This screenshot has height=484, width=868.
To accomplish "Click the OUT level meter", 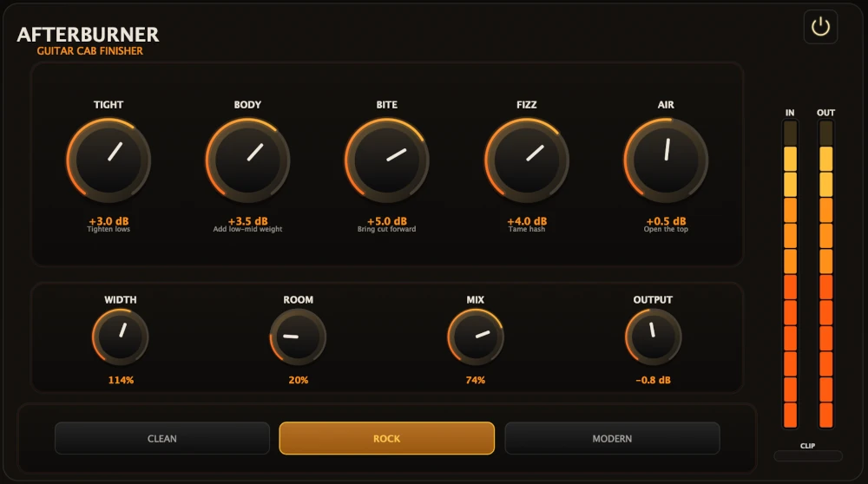I will point(826,274).
